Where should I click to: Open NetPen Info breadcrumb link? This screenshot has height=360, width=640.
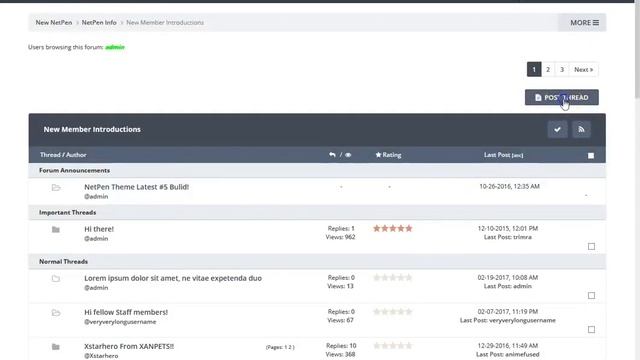click(x=99, y=22)
